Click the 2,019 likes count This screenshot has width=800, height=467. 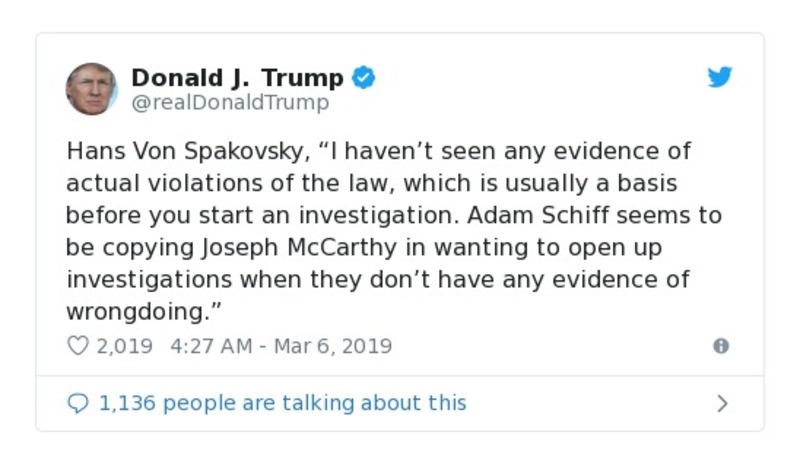tap(124, 346)
